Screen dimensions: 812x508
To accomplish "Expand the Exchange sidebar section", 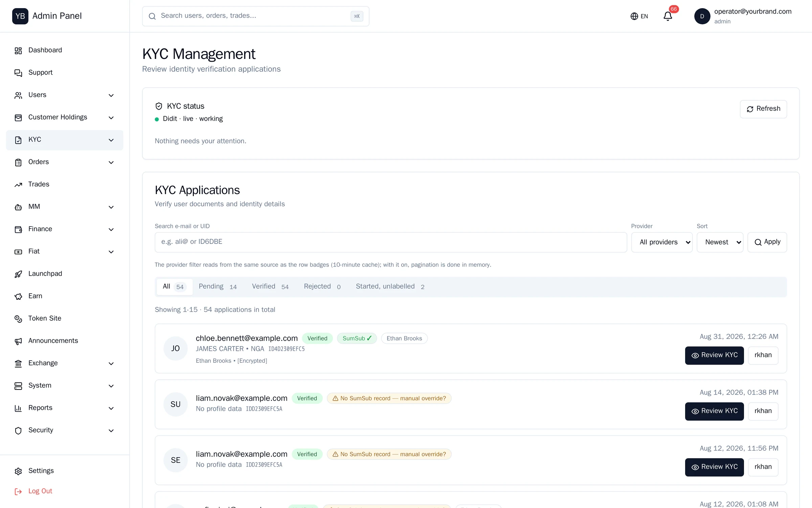I will [65, 363].
